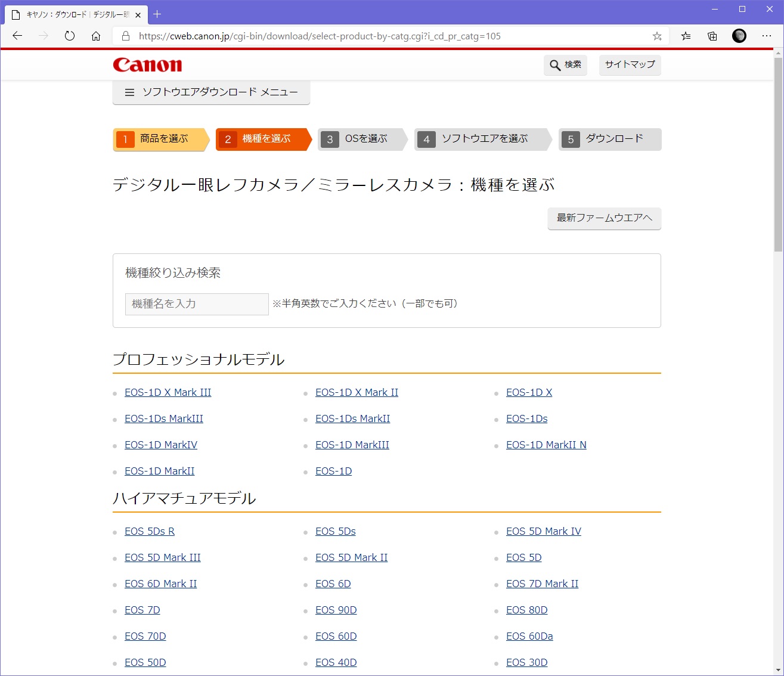Open the EOS 6D Mark II link
784x676 pixels.
160,584
